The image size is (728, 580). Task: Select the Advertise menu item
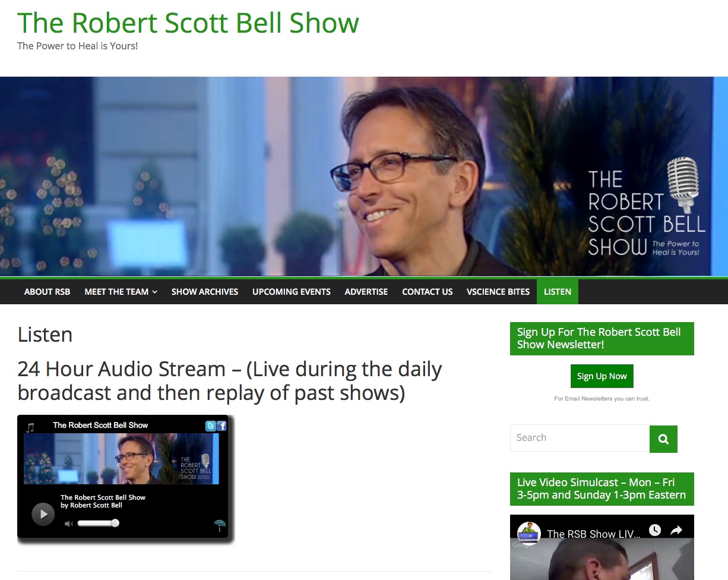366,292
